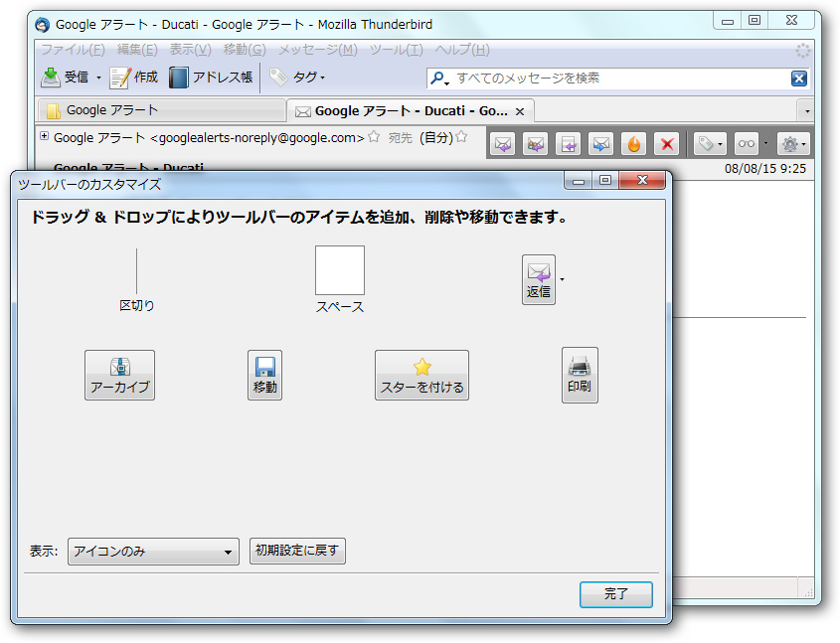Open the ヘルプ(H) menu
Screen dimensions: 840x643
(462, 50)
